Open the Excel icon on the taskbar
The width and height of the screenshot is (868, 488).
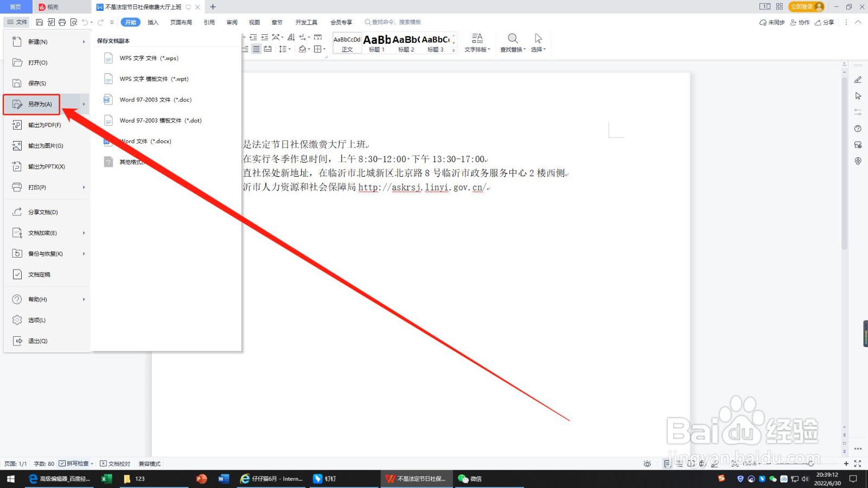coord(106,479)
